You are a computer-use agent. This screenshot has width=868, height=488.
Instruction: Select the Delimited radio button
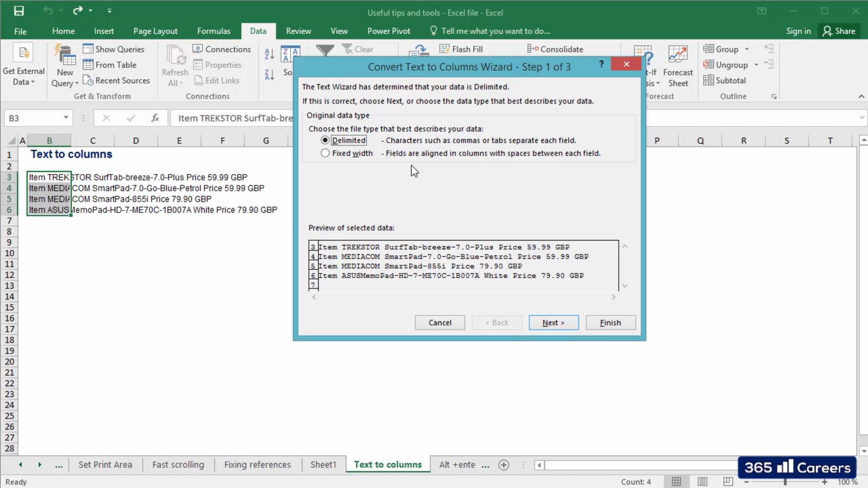(325, 140)
